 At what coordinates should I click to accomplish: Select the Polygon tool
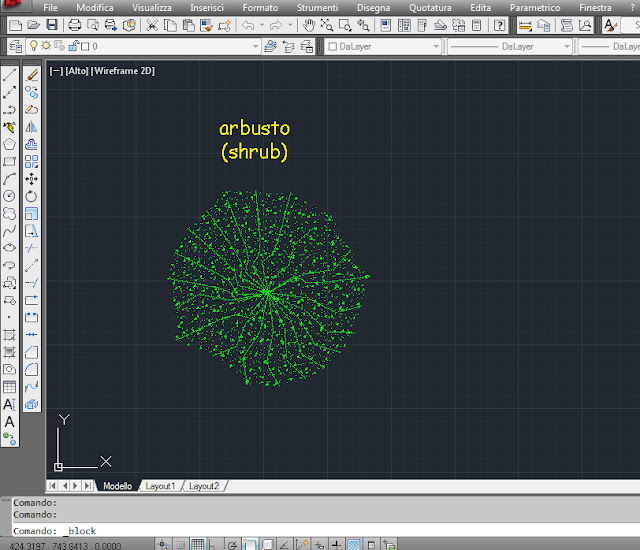(9, 144)
